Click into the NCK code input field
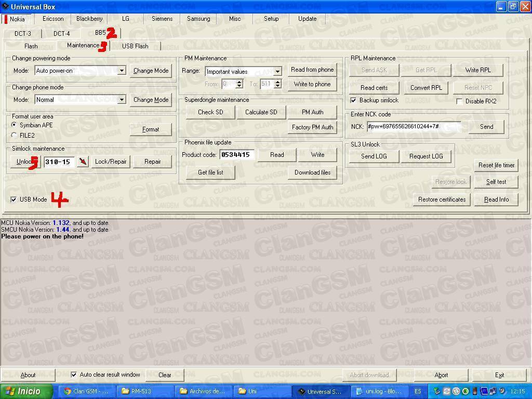This screenshot has width=532, height=399. [414, 127]
